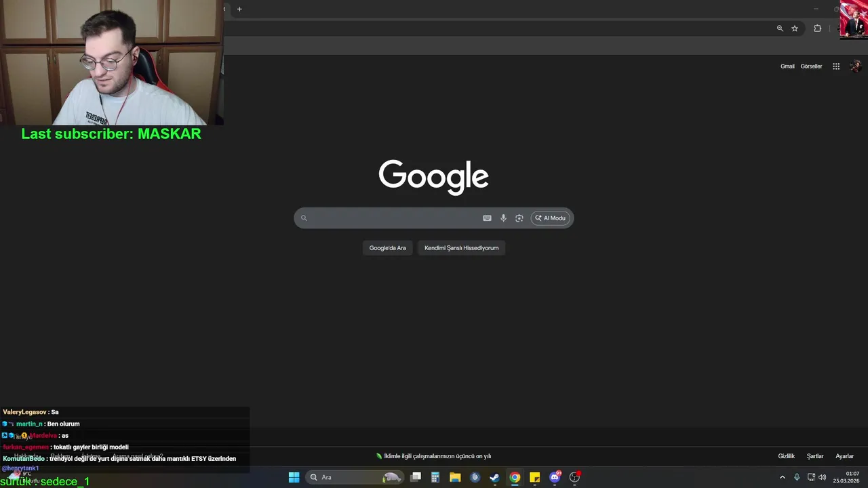Open Sticky Notes from the taskbar
Image resolution: width=868 pixels, height=488 pixels.
pyautogui.click(x=534, y=477)
